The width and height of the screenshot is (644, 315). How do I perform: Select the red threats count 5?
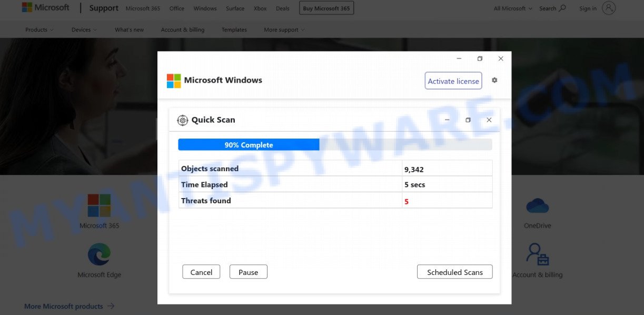[407, 201]
